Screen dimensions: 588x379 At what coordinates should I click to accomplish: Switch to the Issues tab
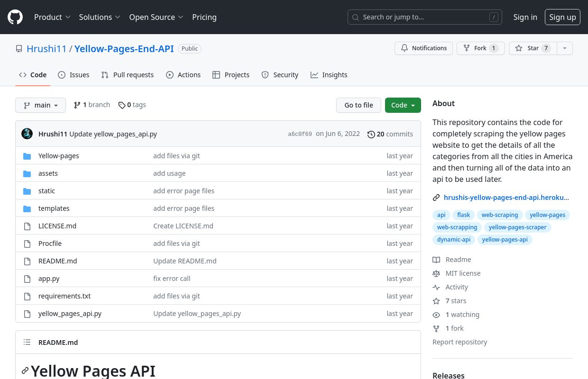tap(73, 75)
